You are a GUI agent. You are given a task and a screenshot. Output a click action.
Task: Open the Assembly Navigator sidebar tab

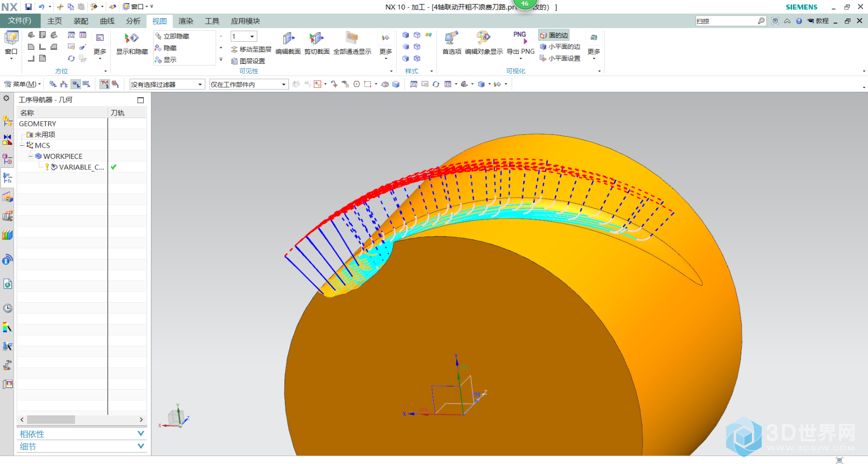[x=7, y=121]
